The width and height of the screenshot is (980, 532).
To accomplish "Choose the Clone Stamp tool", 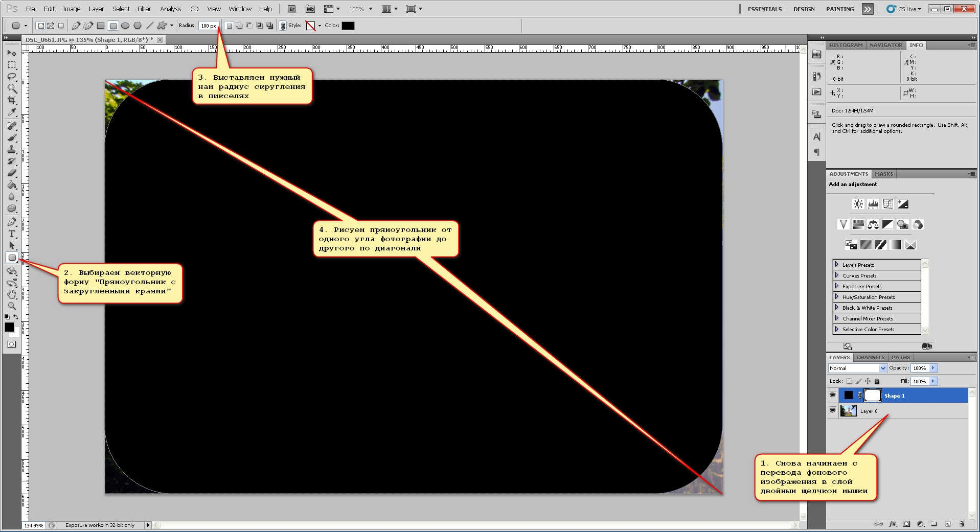I will pos(12,149).
